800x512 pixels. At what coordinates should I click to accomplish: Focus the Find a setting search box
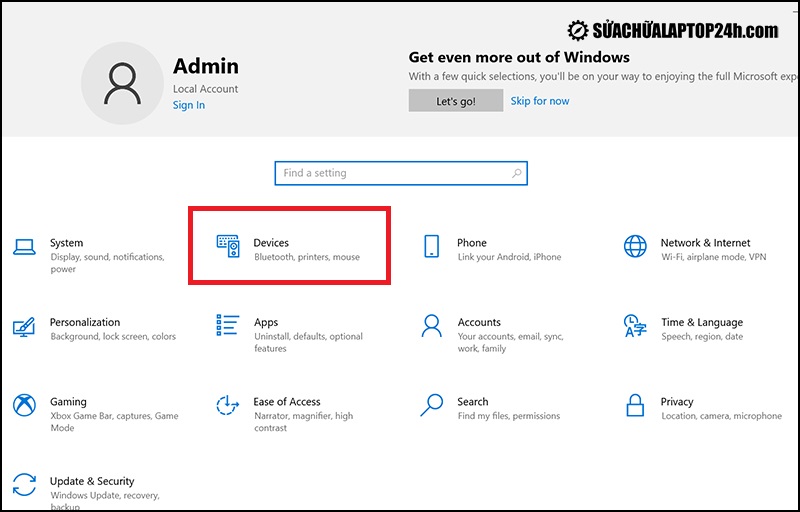390,173
